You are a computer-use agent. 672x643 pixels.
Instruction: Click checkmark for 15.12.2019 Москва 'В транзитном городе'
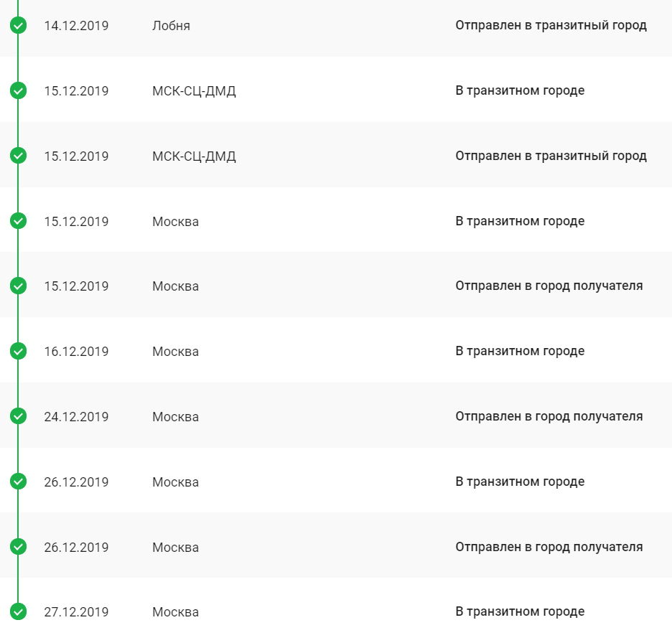click(x=19, y=221)
